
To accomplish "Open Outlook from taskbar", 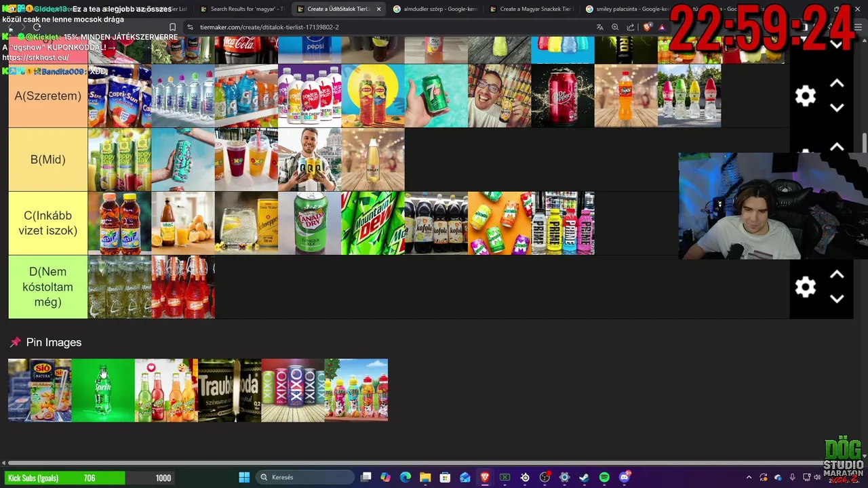I will point(465,477).
